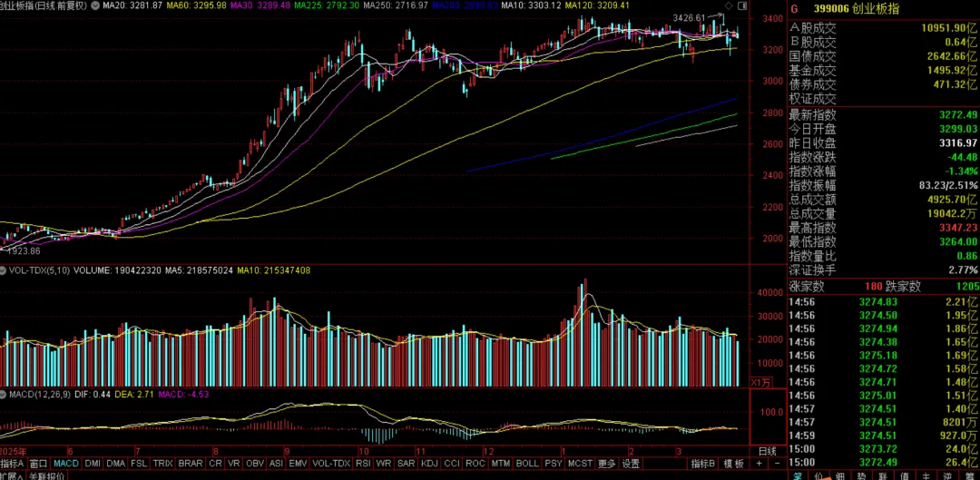Viewport: 980px width, 480px height.
Task: Select the 主 tab in quote panel
Action: [926, 476]
